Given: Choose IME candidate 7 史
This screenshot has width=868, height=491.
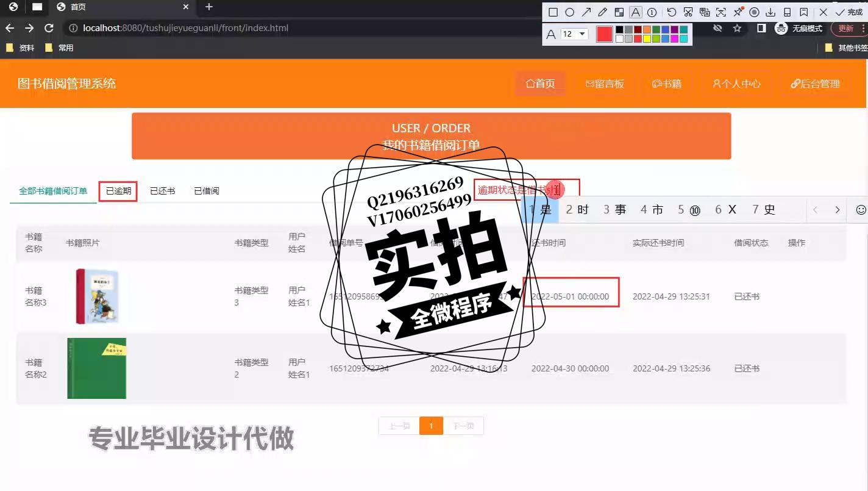Looking at the screenshot, I should [764, 210].
